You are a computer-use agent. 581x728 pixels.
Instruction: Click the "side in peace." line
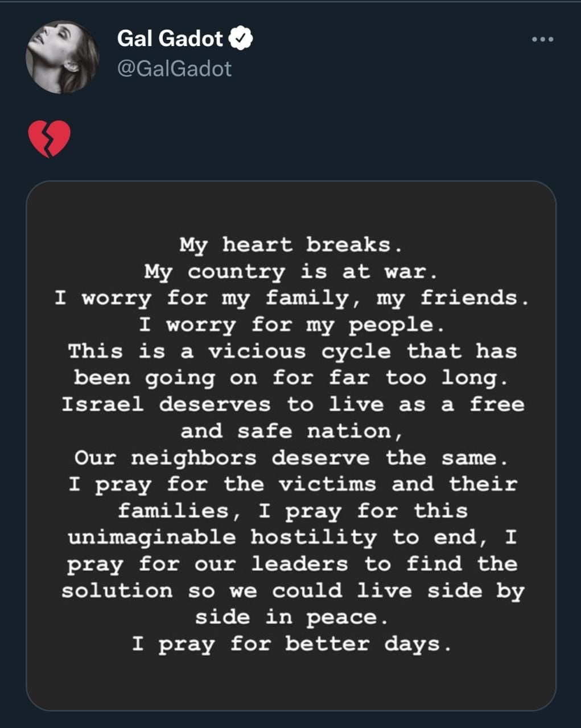point(291,617)
